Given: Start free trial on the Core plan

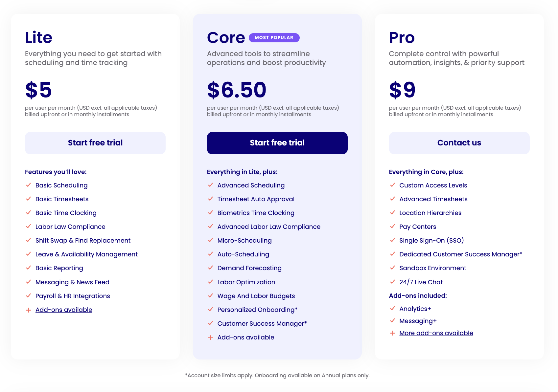Looking at the screenshot, I should pyautogui.click(x=277, y=143).
